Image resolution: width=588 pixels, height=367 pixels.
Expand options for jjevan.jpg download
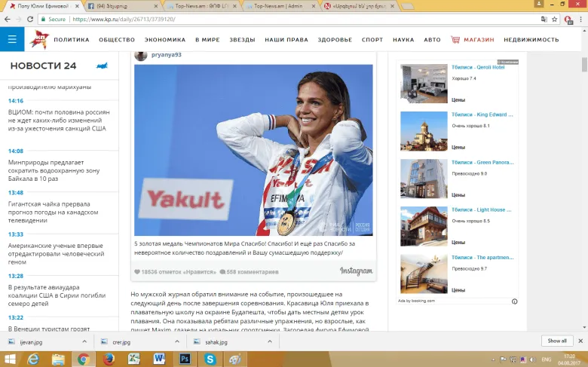[84, 341]
